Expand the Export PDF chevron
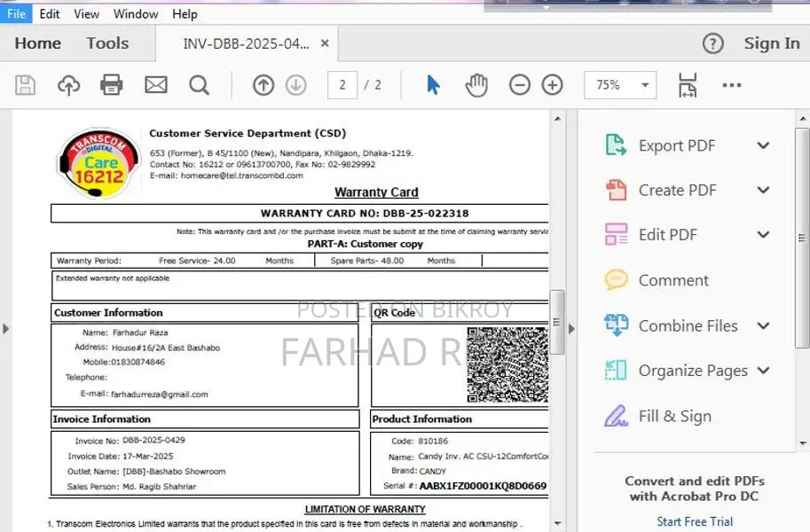The height and width of the screenshot is (532, 810). pos(763,145)
